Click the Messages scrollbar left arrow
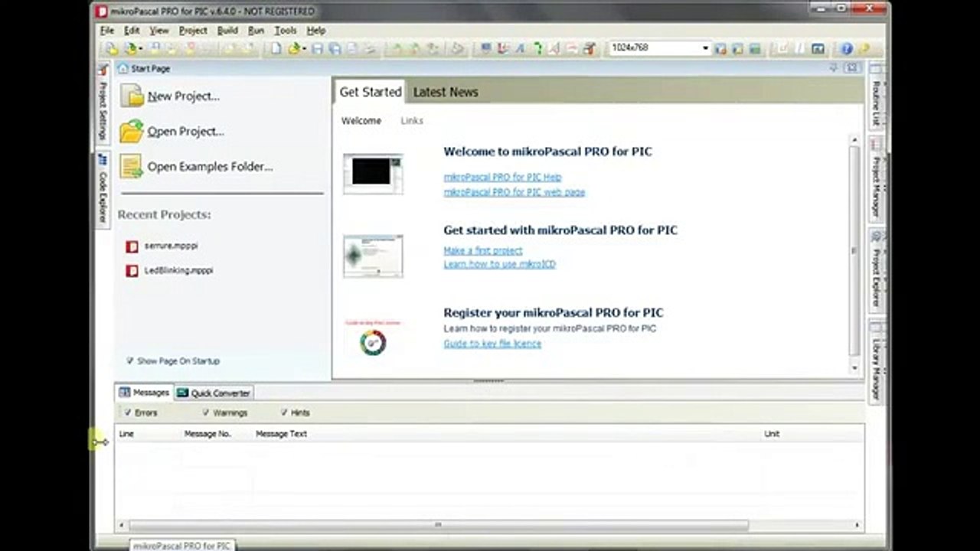The height and width of the screenshot is (551, 980). (121, 525)
